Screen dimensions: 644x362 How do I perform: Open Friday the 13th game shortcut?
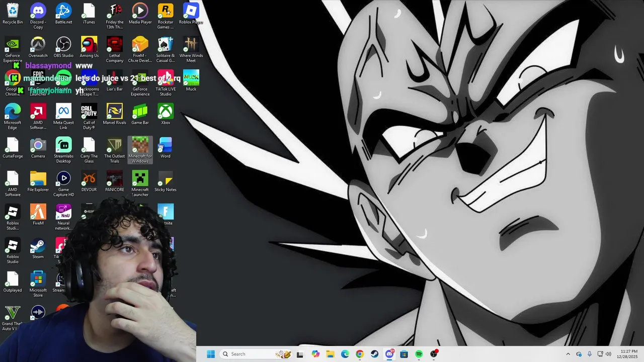(115, 16)
